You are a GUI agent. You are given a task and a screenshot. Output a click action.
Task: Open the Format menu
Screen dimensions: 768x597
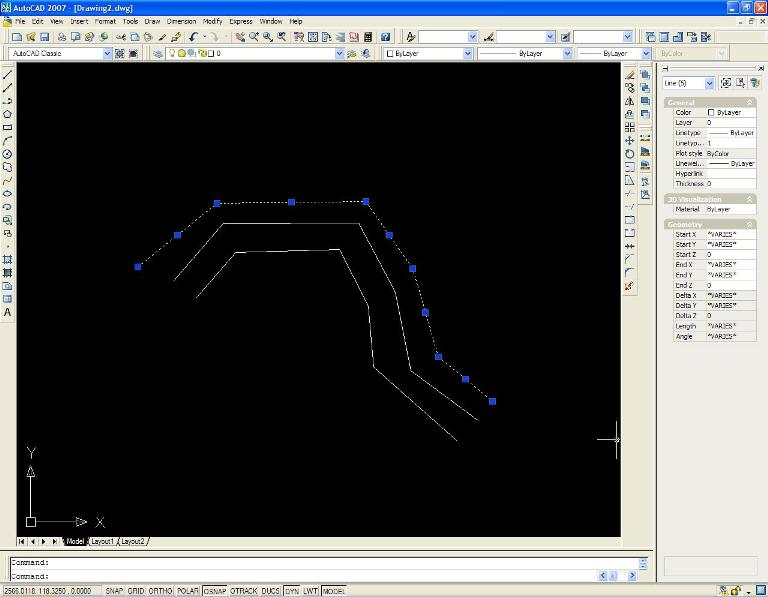[105, 22]
